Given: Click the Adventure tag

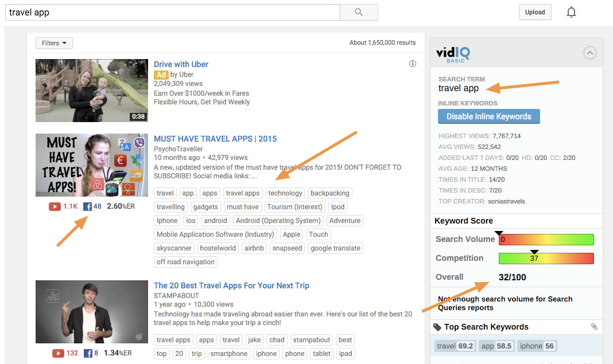Looking at the screenshot, I should click(345, 220).
